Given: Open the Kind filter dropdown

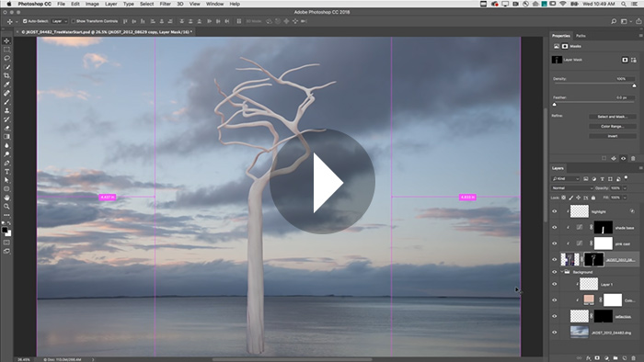Looking at the screenshot, I should tap(566, 179).
